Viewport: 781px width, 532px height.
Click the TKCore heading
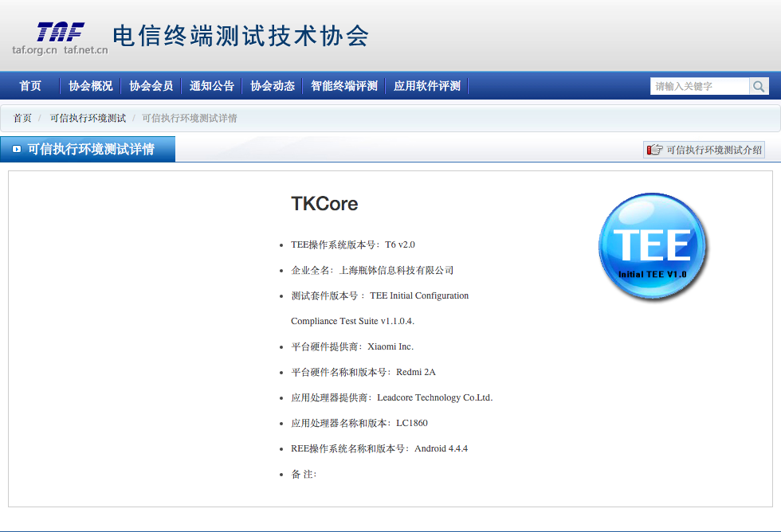tap(324, 204)
